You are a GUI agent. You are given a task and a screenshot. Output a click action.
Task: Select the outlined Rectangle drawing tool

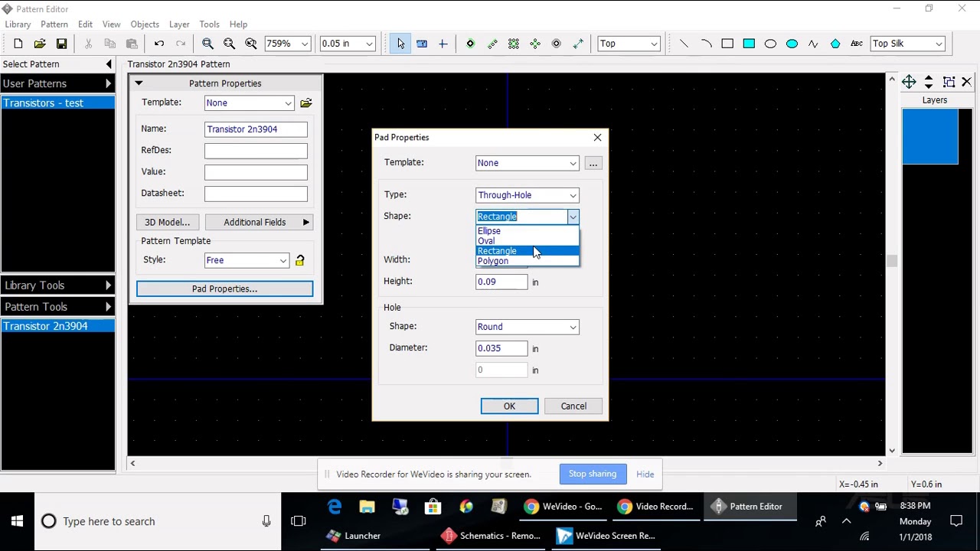[727, 44]
